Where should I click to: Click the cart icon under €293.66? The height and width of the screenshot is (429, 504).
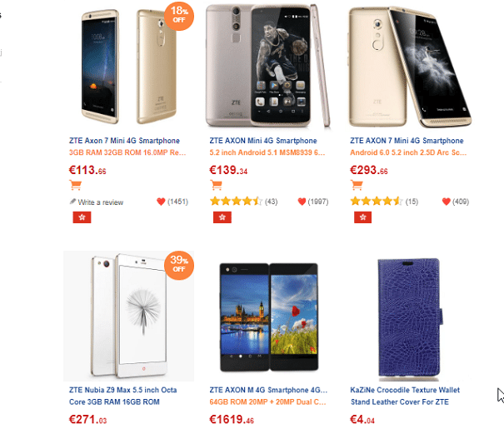click(x=357, y=186)
